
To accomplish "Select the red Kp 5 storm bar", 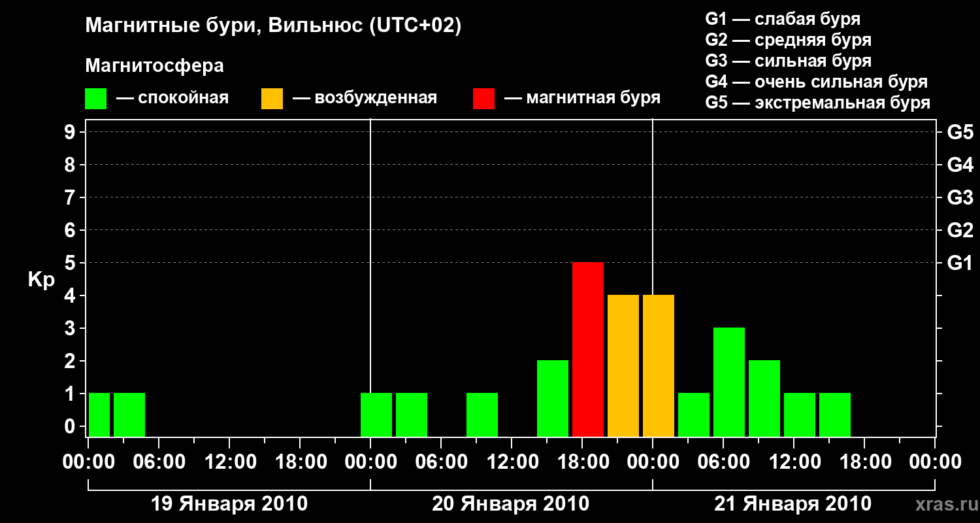I will (x=588, y=350).
